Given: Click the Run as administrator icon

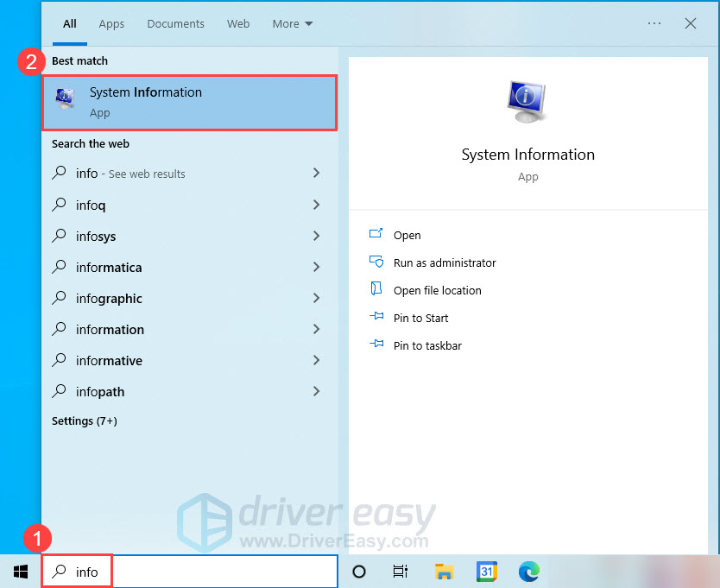Looking at the screenshot, I should coord(377,262).
